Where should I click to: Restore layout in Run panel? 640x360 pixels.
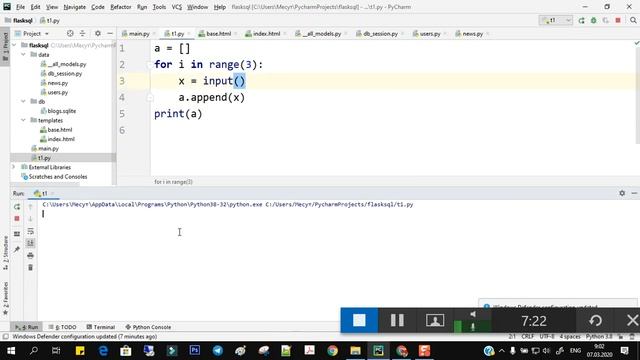[x=17, y=234]
